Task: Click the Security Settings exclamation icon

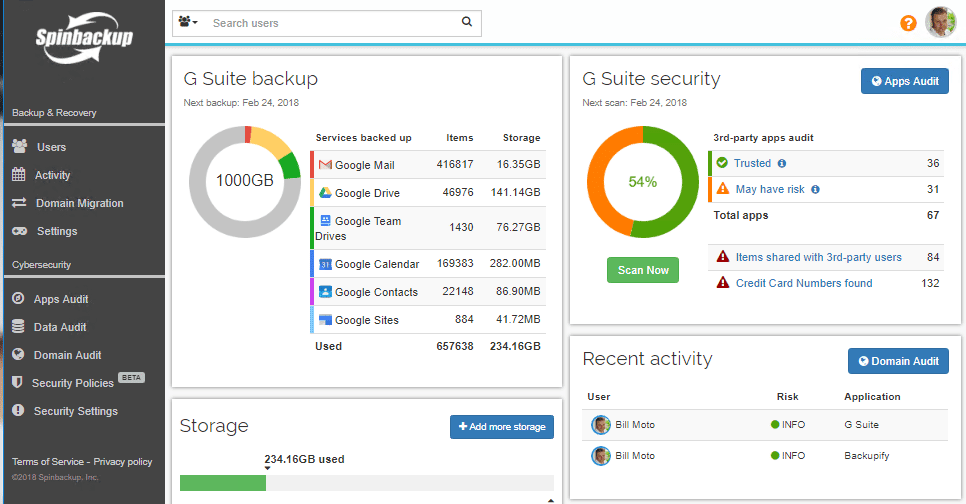Action: coord(18,410)
